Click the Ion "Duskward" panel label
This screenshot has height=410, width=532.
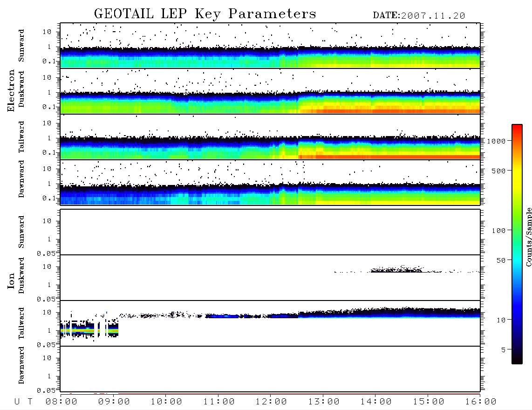click(x=21, y=275)
